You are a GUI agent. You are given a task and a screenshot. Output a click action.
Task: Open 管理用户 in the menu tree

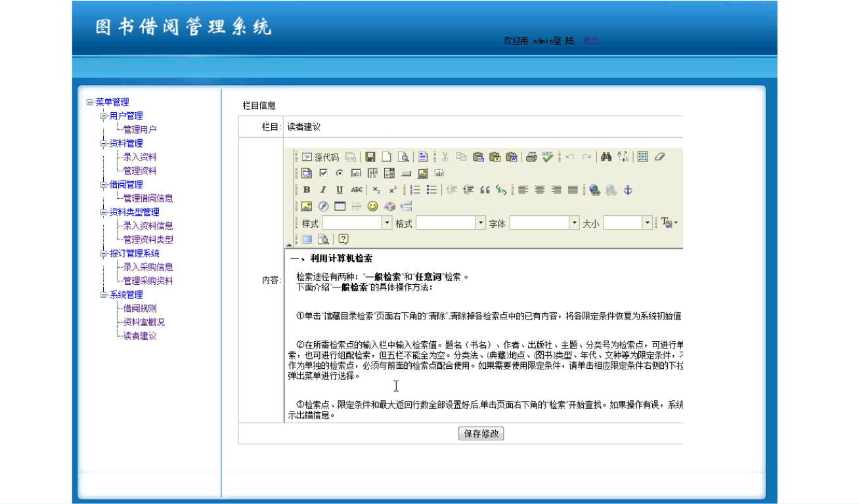pyautogui.click(x=140, y=129)
